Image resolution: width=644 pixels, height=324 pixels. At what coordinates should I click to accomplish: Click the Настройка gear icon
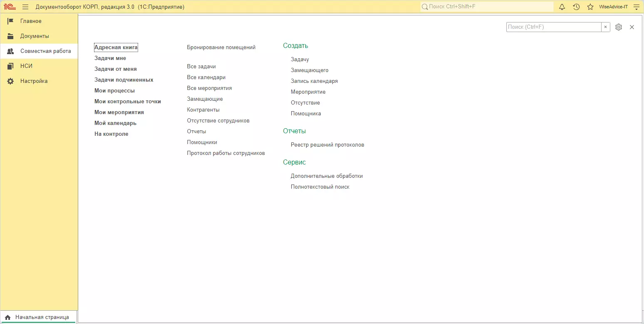click(10, 81)
